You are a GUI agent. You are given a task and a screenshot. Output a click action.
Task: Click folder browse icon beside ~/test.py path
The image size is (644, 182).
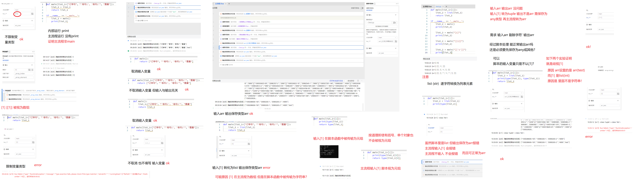pos(395,23)
